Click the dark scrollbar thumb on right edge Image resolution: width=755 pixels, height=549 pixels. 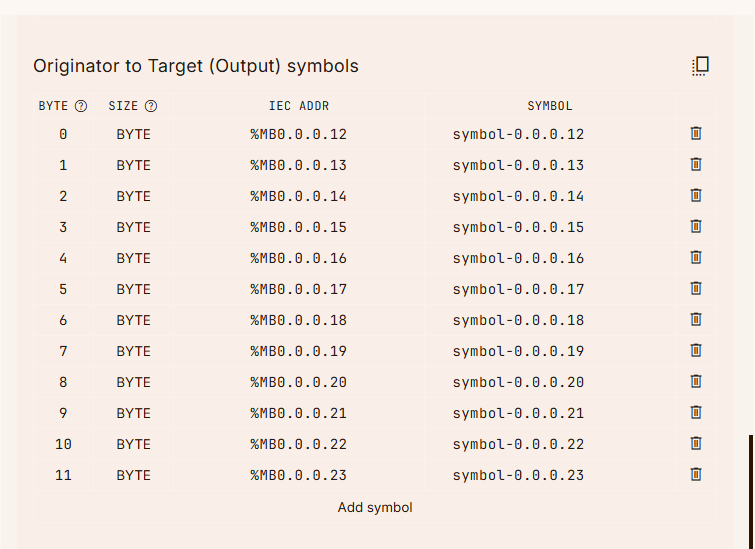751,490
